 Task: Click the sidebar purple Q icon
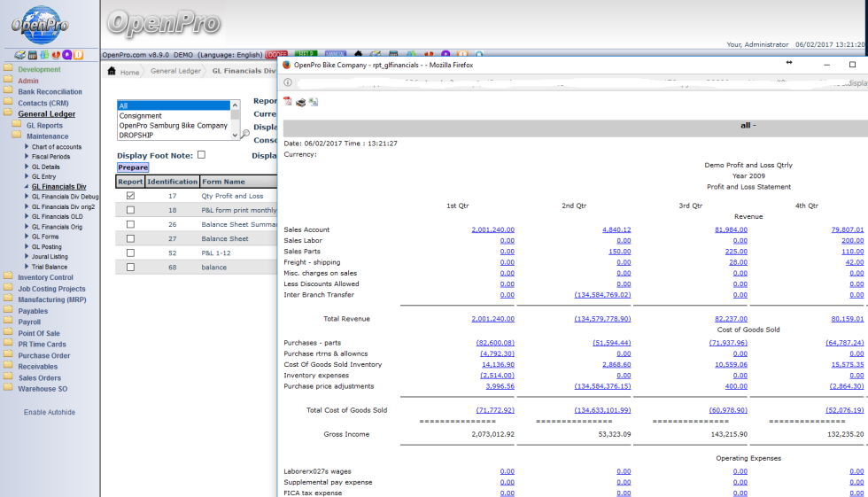[x=67, y=55]
